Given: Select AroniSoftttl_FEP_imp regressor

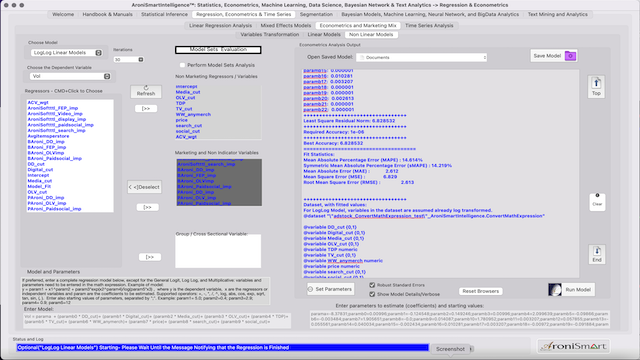Looking at the screenshot, I should [x=53, y=108].
